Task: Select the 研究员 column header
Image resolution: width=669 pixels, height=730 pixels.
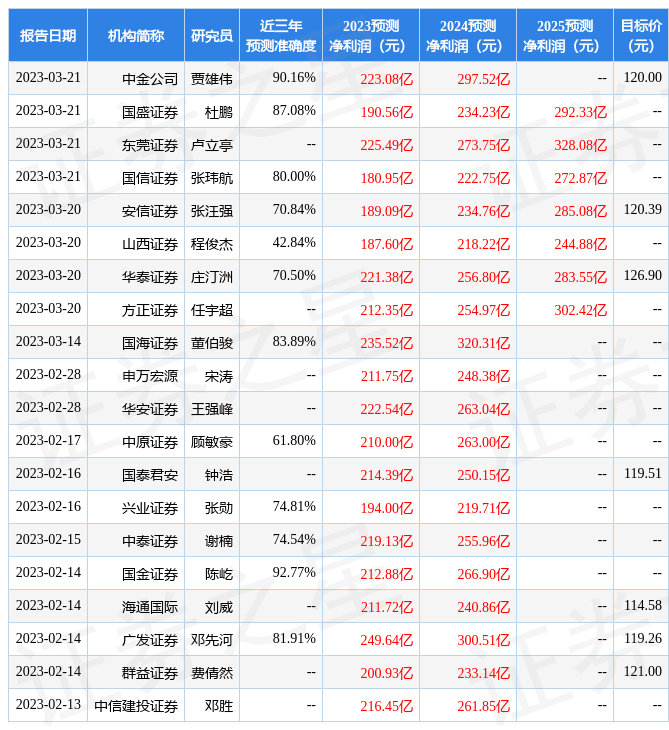Action: [x=212, y=36]
